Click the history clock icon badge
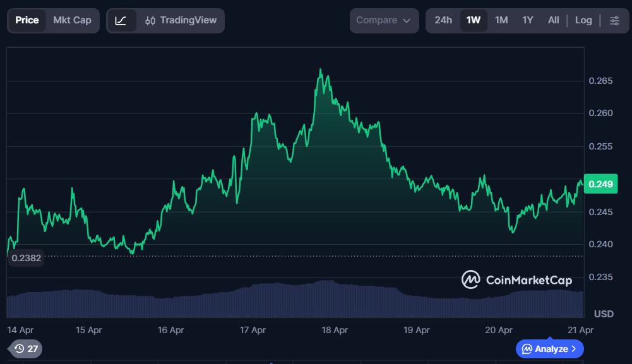This screenshot has height=364, width=632. click(x=26, y=349)
